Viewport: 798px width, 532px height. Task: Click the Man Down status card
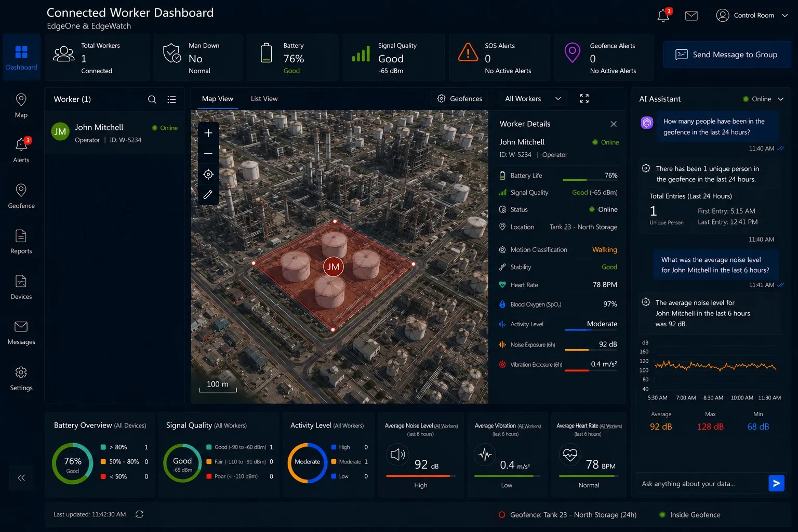click(x=198, y=58)
